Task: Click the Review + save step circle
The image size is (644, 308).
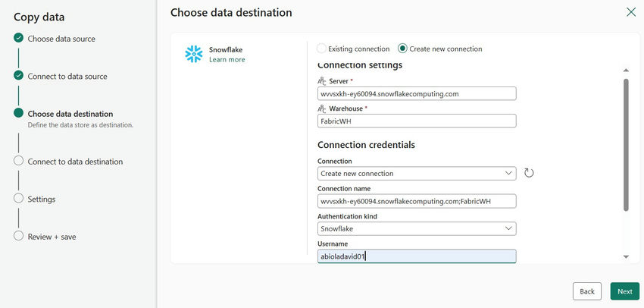Action: 18,236
